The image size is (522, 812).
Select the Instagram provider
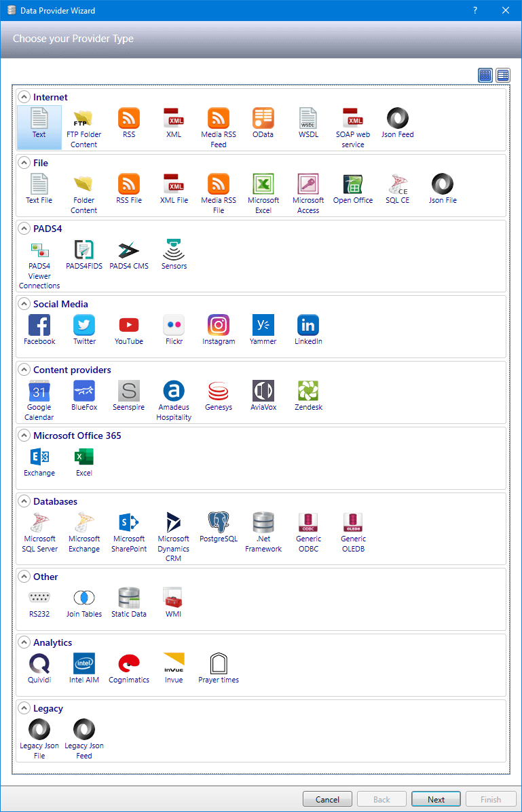(218, 330)
